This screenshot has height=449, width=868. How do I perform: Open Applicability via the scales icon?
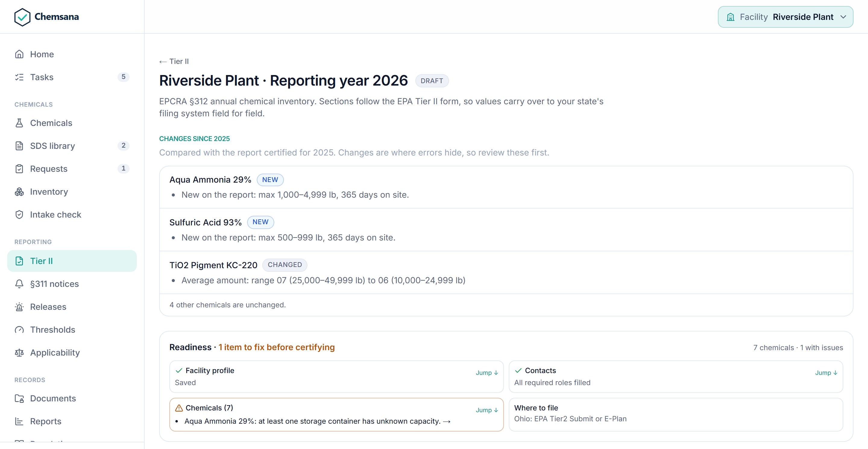19,353
